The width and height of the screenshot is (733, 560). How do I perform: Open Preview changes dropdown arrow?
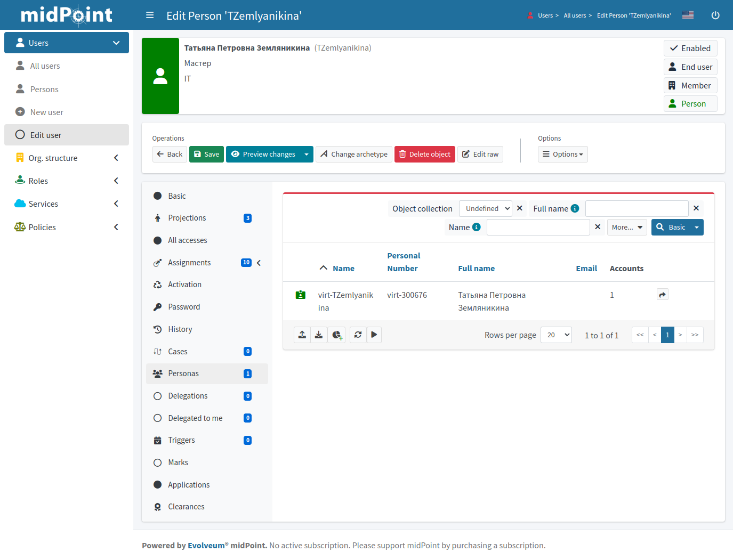[307, 154]
